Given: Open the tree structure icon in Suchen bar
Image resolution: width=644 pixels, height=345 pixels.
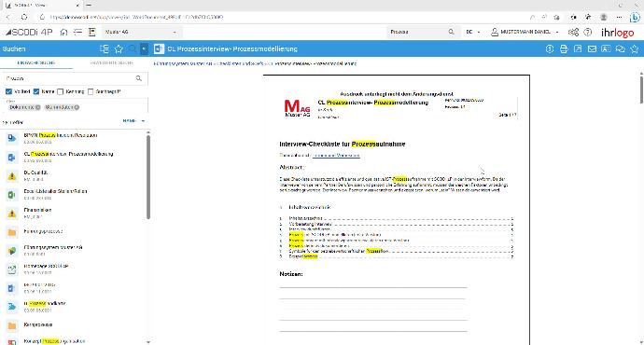Looking at the screenshot, I should click(105, 49).
